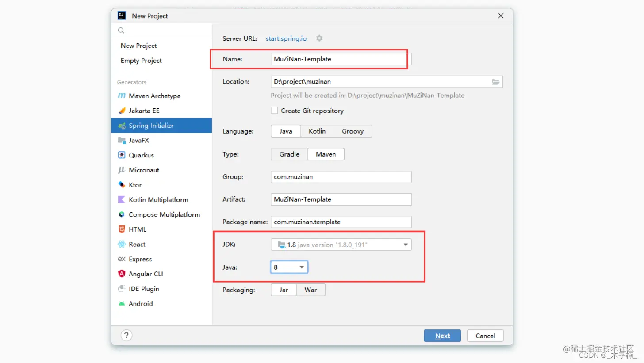Click the Location path field
This screenshot has height=363, width=644.
click(x=387, y=82)
